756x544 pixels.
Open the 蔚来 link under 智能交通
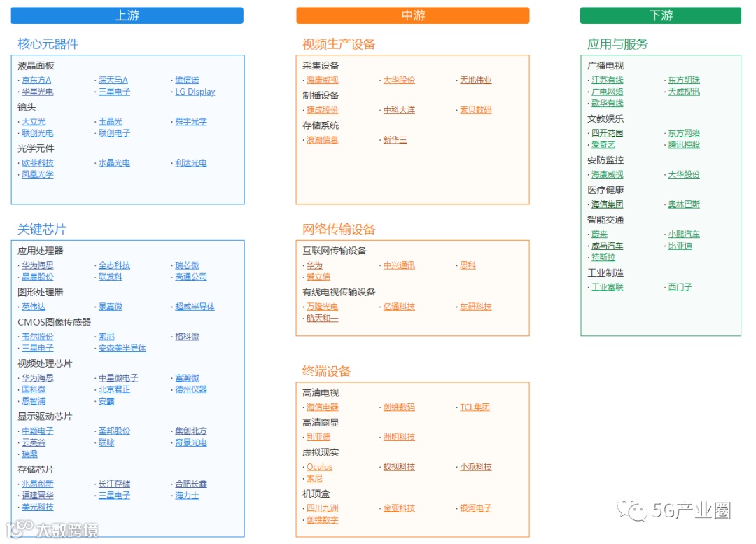coord(599,235)
